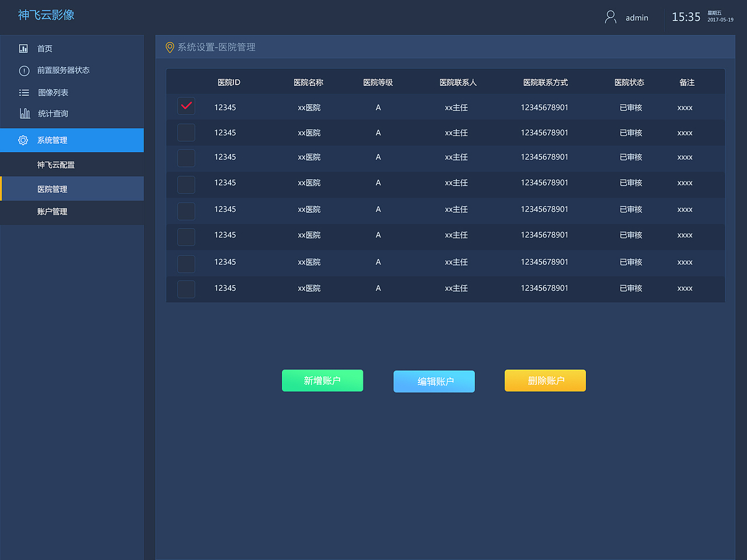This screenshot has width=747, height=560.
Task: Select the fourth table row's checkbox
Action: (186, 184)
